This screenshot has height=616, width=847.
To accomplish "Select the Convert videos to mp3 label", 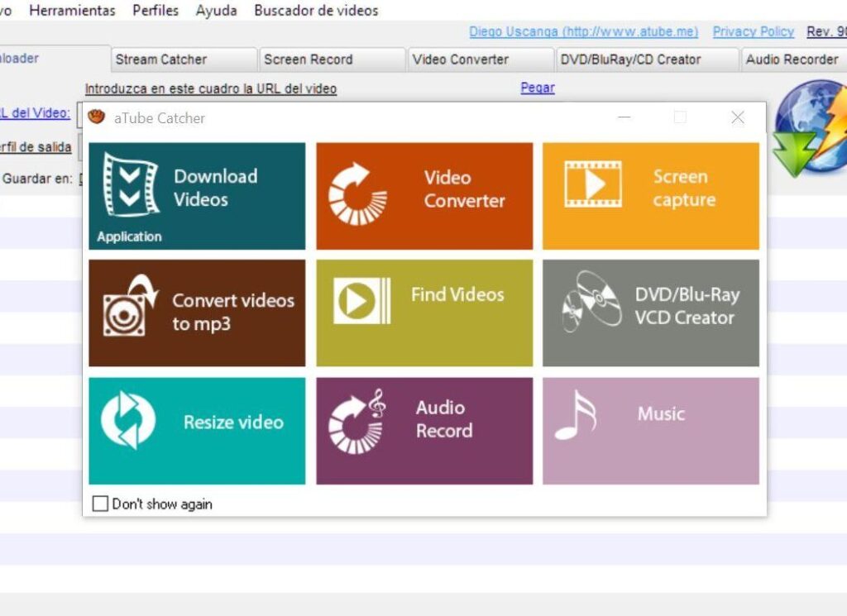I will (233, 312).
